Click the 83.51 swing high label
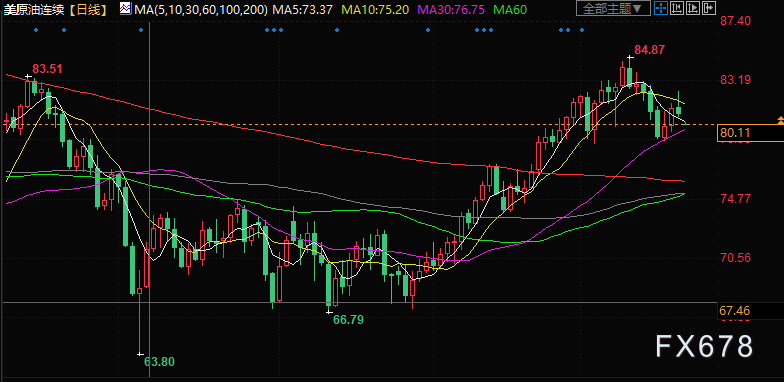The height and width of the screenshot is (382, 784). pyautogui.click(x=48, y=68)
